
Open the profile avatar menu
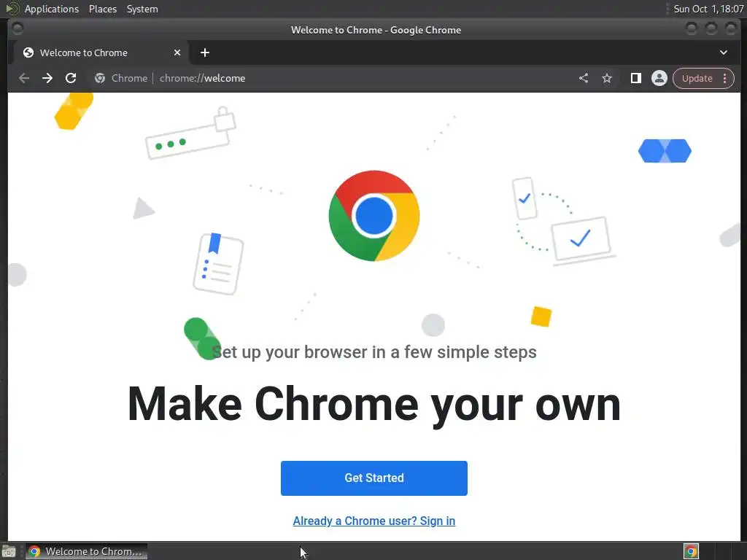click(659, 78)
